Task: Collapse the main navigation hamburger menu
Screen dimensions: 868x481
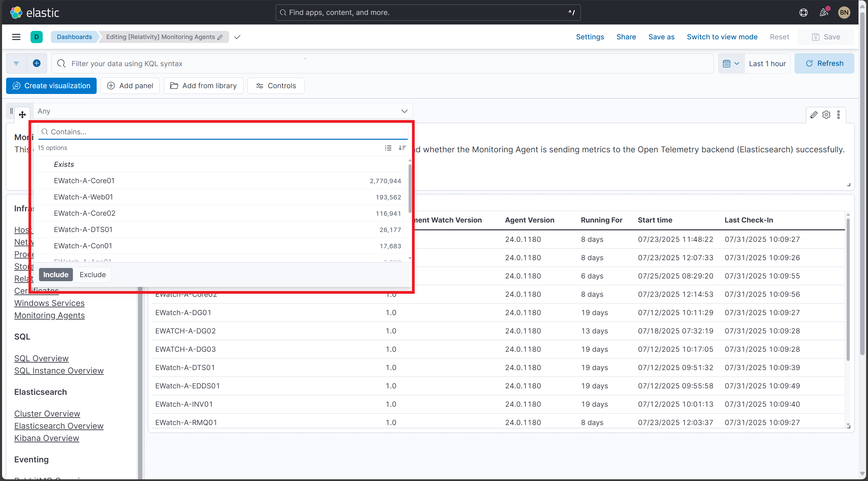Action: click(16, 37)
